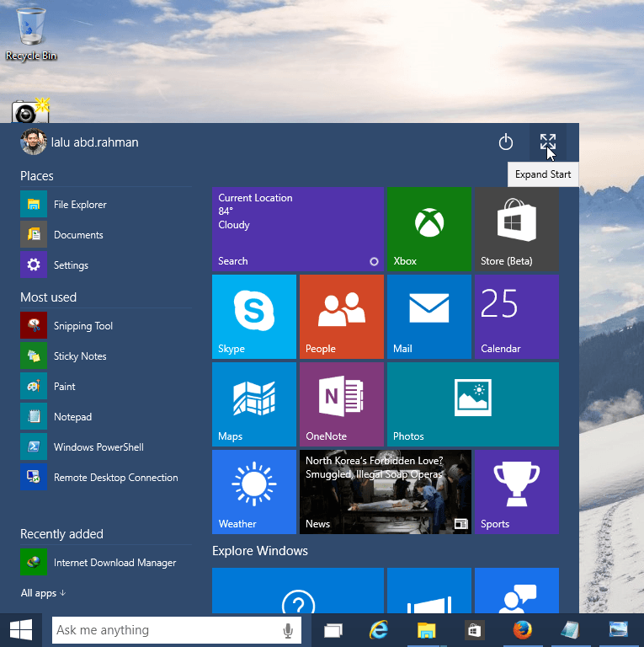Open the rightmost taskbar picture app
The width and height of the screenshot is (644, 647).
click(618, 630)
